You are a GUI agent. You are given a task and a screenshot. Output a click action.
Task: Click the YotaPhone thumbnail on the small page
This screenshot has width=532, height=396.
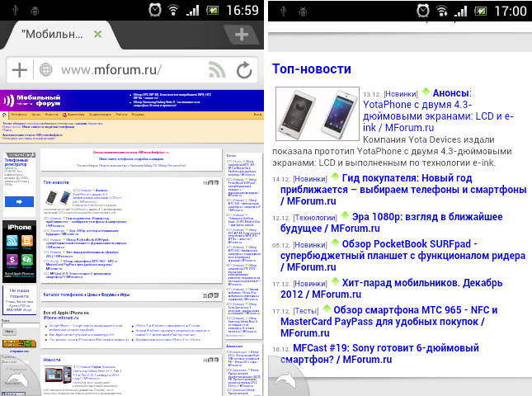tap(59, 198)
